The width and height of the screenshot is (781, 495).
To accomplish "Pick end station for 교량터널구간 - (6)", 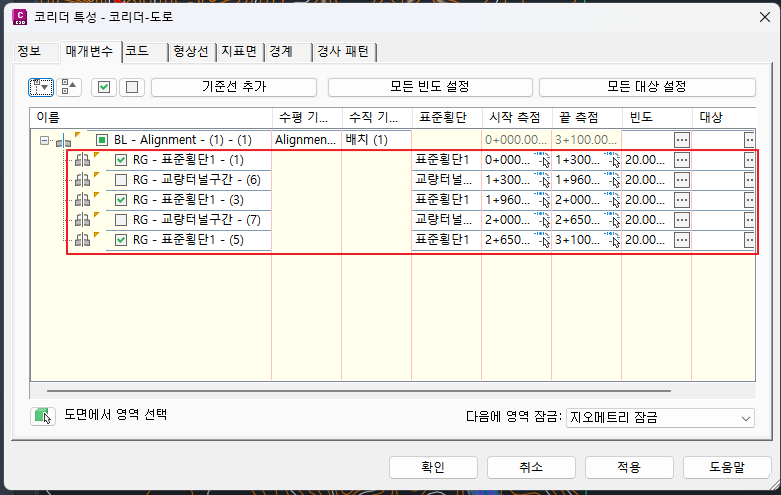I will point(611,180).
